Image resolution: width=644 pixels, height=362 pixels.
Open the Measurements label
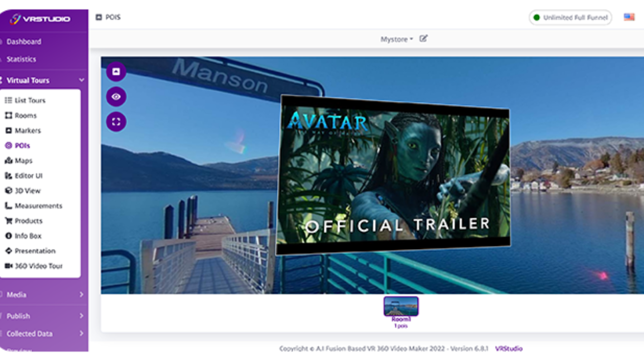[x=38, y=206]
